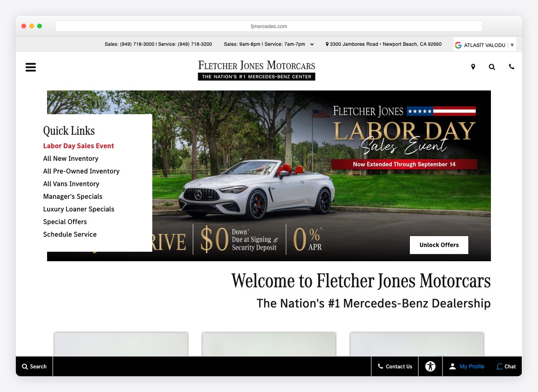The height and width of the screenshot is (392, 538).
Task: Open Labor Day Sales Event link
Action: coord(78,146)
